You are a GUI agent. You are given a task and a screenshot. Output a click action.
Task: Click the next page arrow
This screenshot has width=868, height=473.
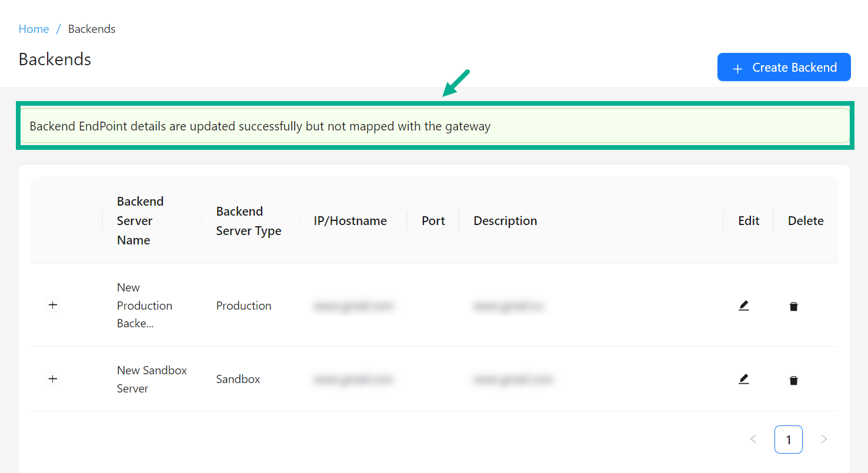[x=824, y=439]
